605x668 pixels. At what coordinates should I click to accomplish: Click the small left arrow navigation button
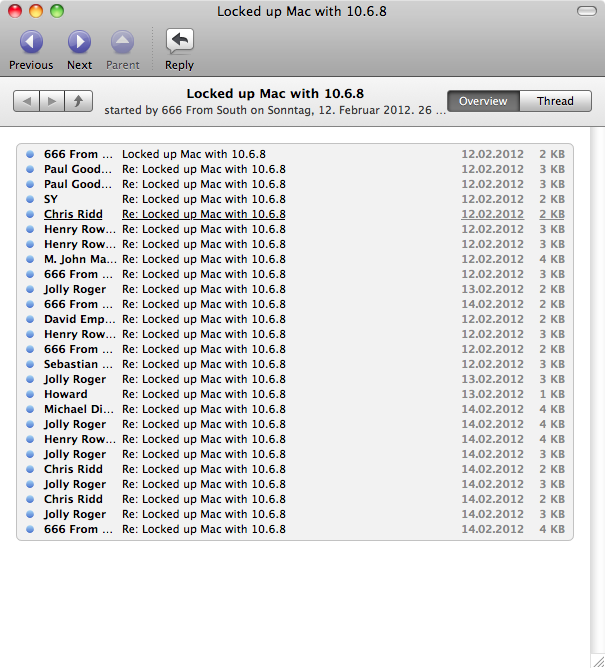coord(27,101)
